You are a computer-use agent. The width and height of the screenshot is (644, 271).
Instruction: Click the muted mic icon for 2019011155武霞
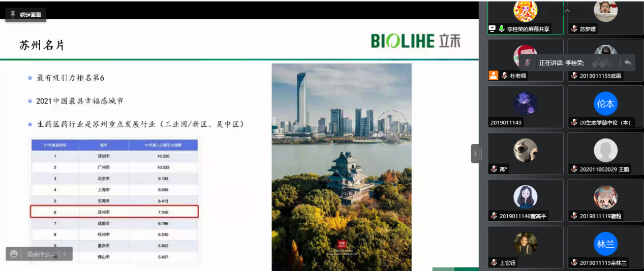pos(574,76)
